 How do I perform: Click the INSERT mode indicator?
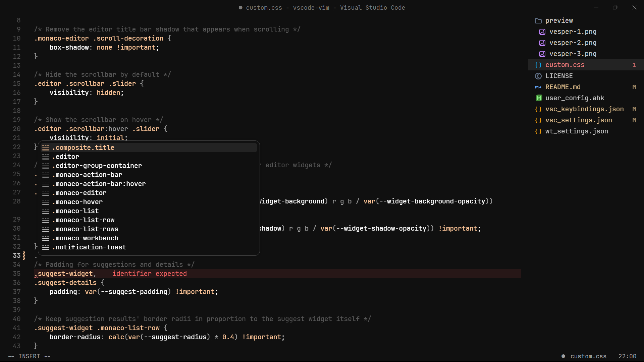pos(29,356)
